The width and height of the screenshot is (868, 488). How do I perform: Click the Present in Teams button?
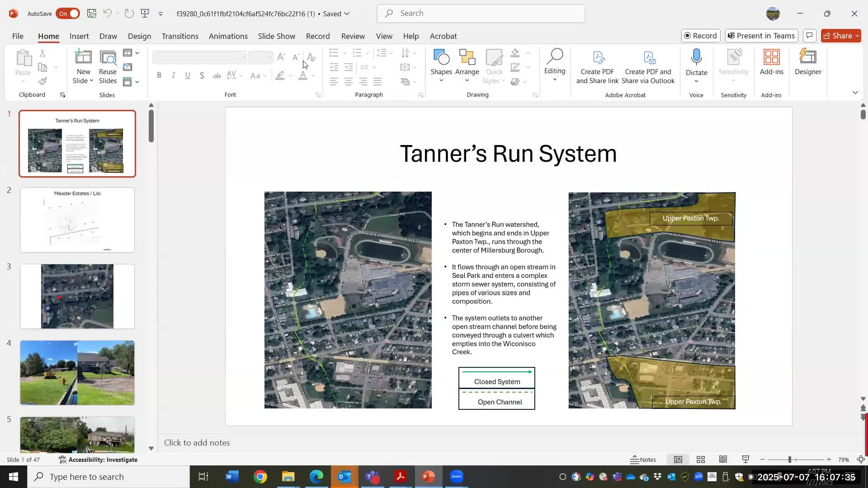point(761,36)
